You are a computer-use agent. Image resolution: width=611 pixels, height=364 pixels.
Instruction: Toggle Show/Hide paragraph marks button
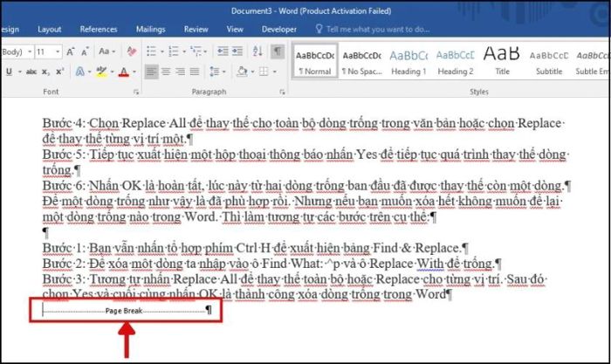278,52
